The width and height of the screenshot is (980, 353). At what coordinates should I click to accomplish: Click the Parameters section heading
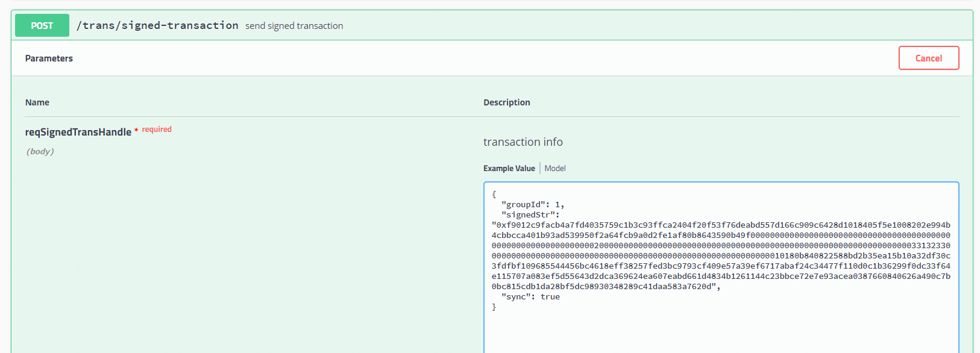click(x=49, y=58)
